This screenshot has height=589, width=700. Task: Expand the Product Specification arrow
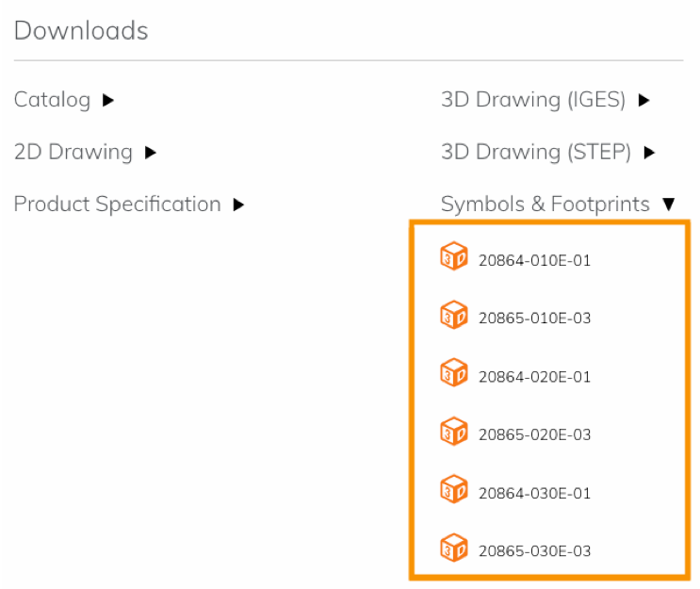tap(239, 205)
